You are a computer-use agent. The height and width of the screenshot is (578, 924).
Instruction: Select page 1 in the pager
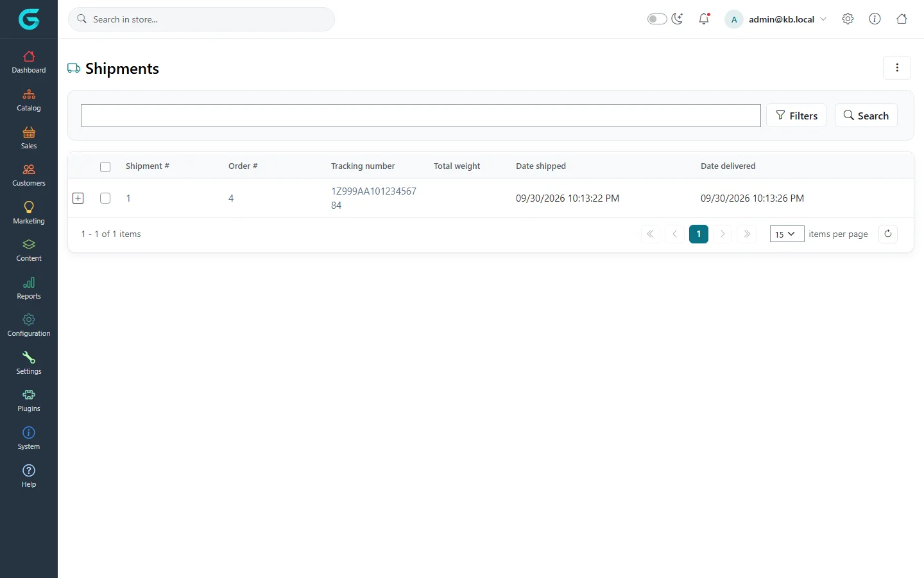pos(699,234)
